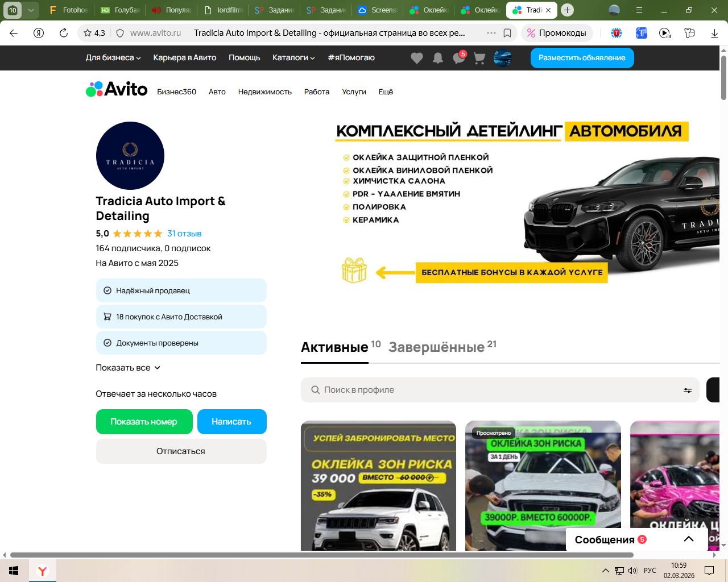Click 'Написать' to message seller
Viewport: 728px width, 582px height.
click(x=231, y=422)
